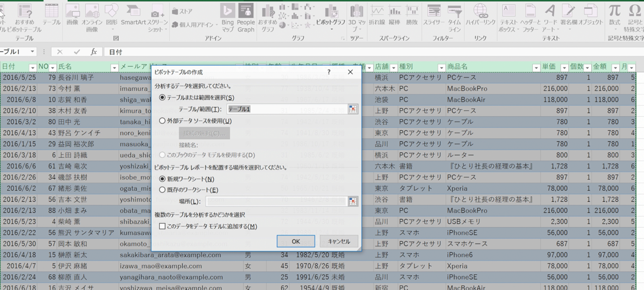Viewport: 644px width, 290px height.
Task: Insert a 画像 from the ribbon
Action: pyautogui.click(x=72, y=16)
